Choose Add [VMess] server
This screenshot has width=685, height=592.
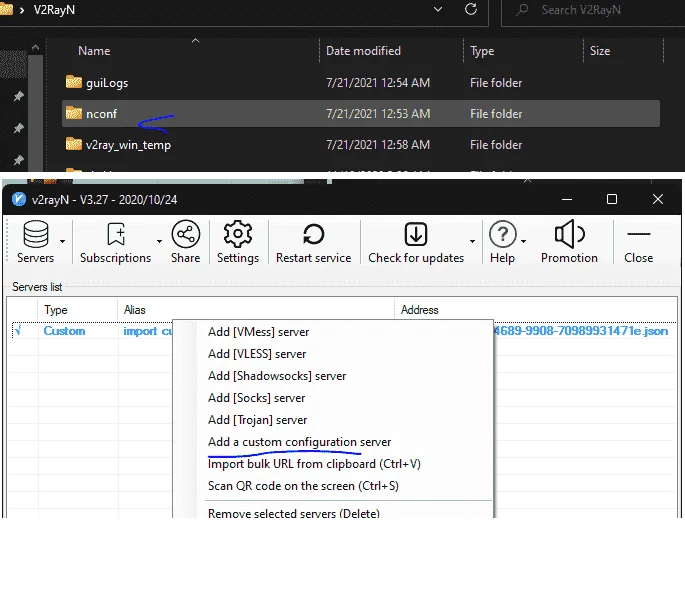tap(259, 332)
